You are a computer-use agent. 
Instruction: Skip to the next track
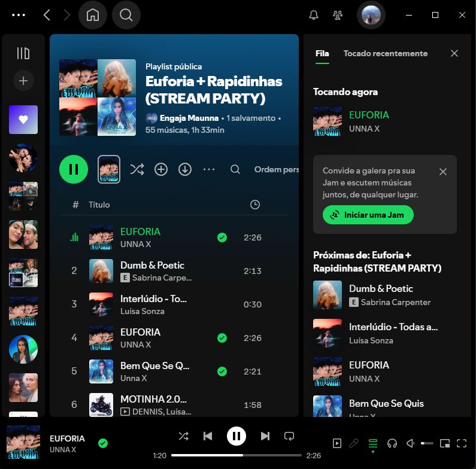click(265, 436)
